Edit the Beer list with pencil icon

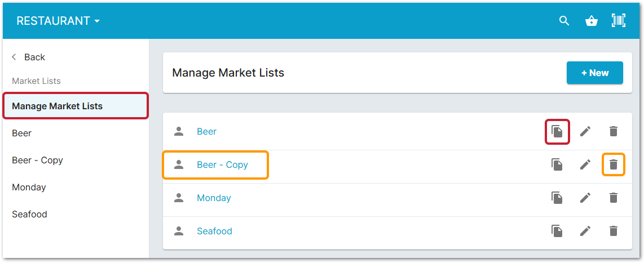(x=585, y=131)
